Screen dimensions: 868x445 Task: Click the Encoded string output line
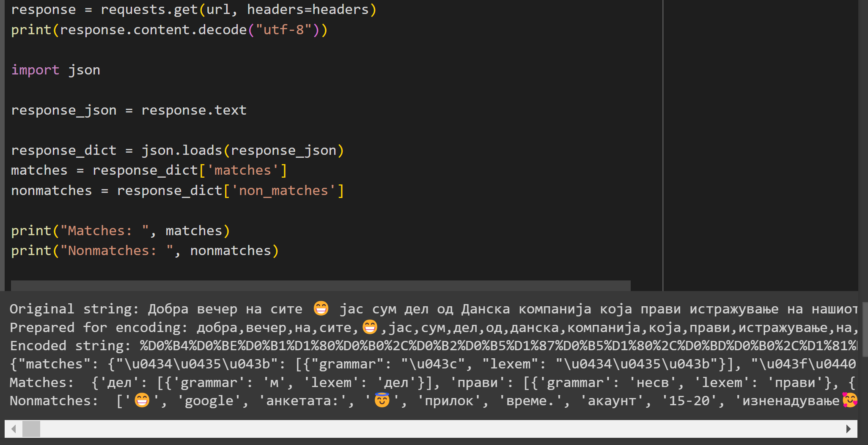[254, 346]
